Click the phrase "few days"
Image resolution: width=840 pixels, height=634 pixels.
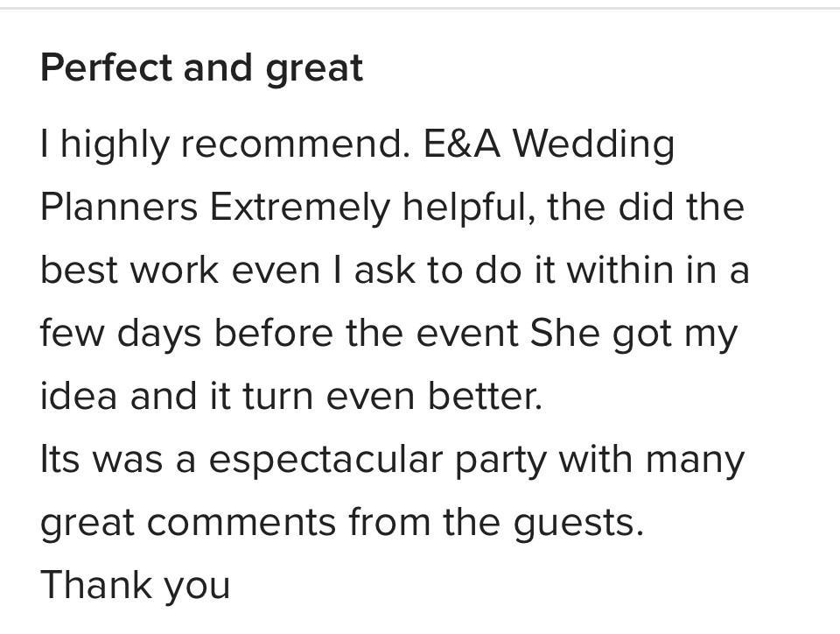[x=120, y=334]
